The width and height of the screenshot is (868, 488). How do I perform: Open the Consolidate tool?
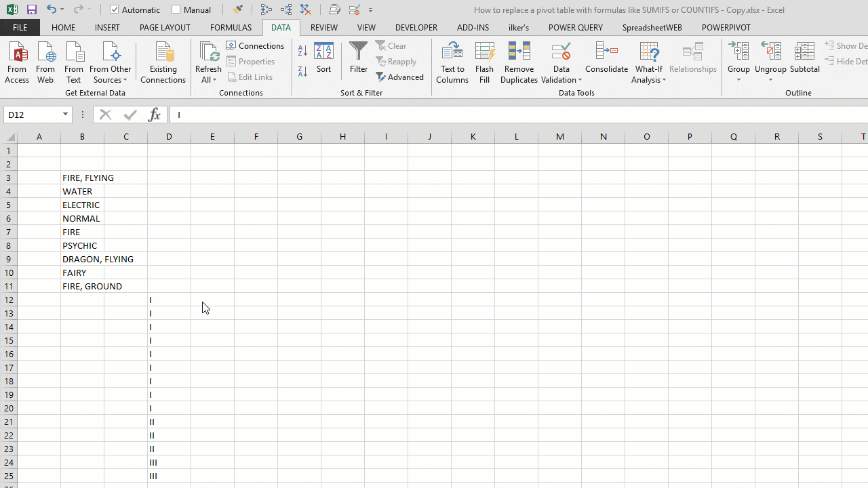click(606, 61)
